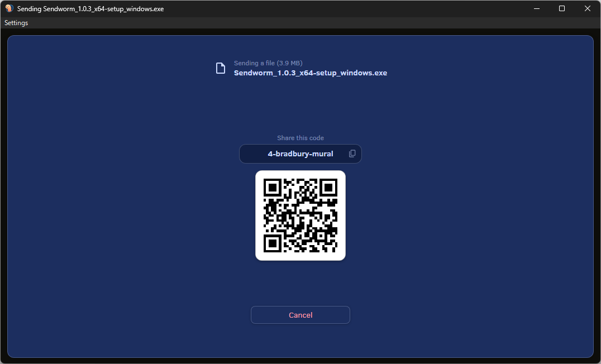
Task: Click the "Share this code" label
Action: coord(300,138)
